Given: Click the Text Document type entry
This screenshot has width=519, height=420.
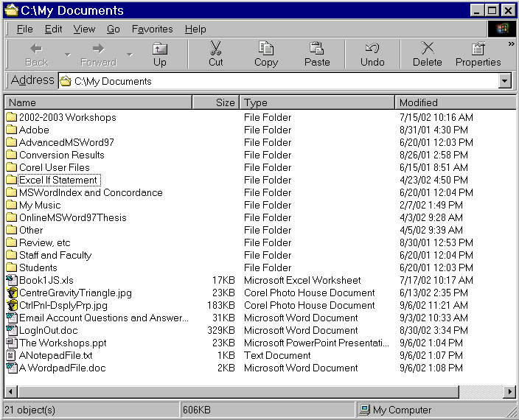Looking at the screenshot, I should (277, 355).
